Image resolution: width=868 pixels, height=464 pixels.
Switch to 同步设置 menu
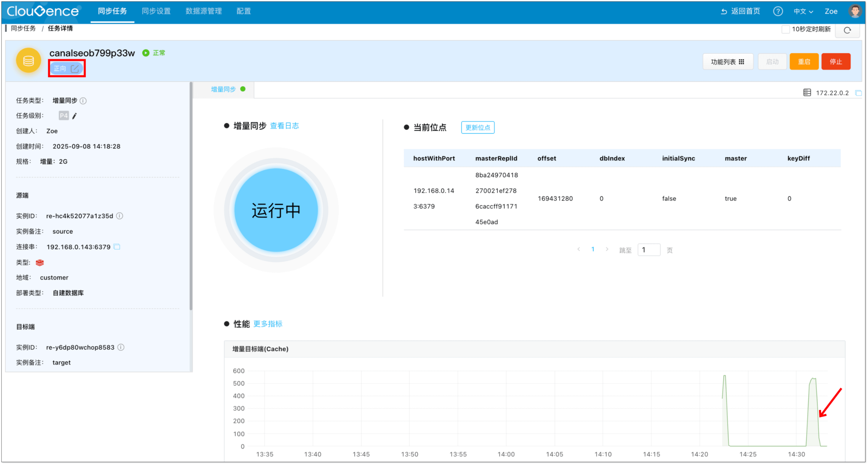[x=156, y=11]
